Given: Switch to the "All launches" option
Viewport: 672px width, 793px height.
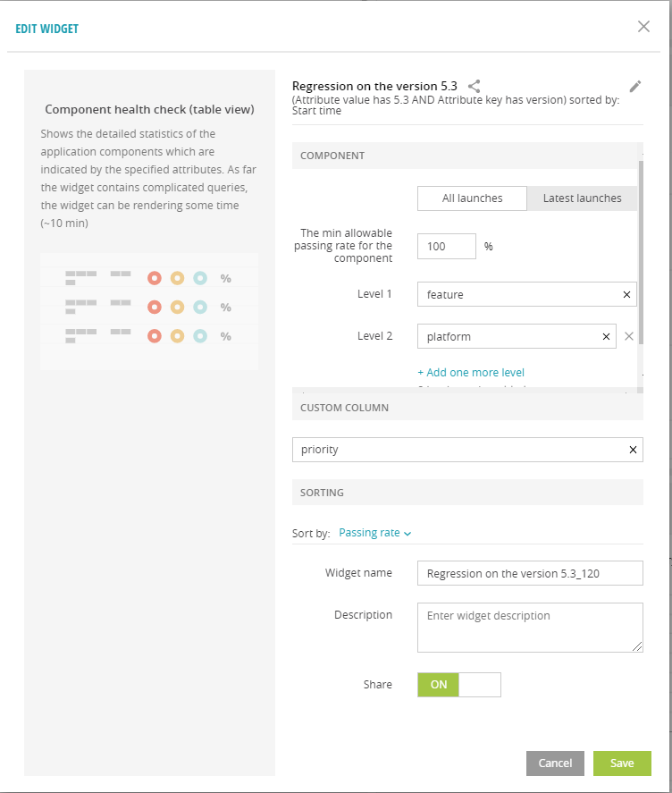Looking at the screenshot, I should point(472,198).
